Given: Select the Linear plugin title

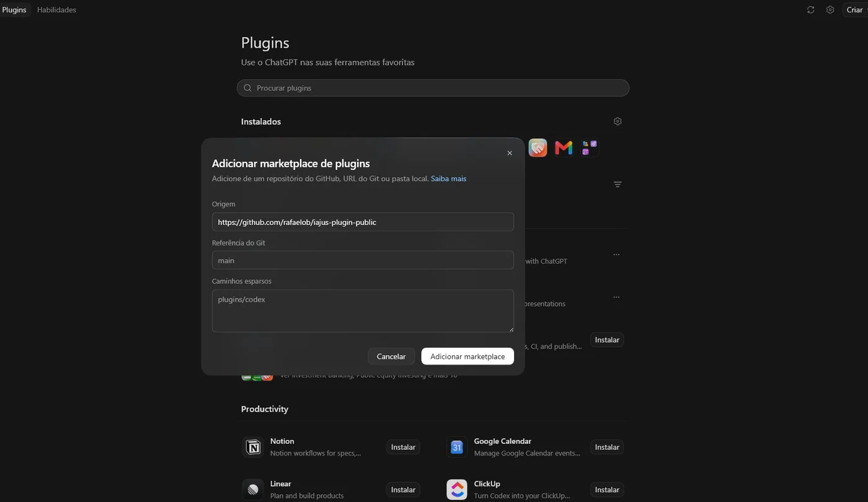Looking at the screenshot, I should point(281,484).
